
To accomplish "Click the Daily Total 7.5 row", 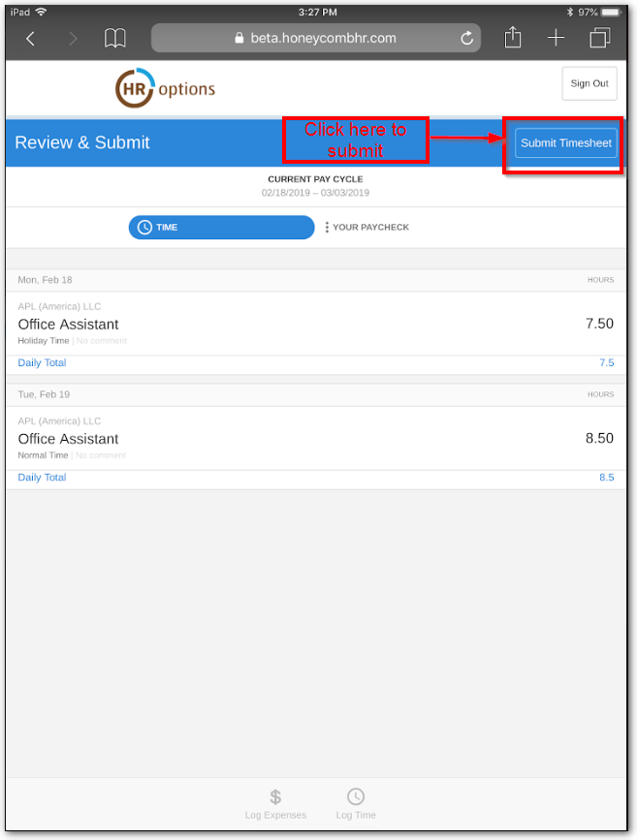I will tap(315, 363).
